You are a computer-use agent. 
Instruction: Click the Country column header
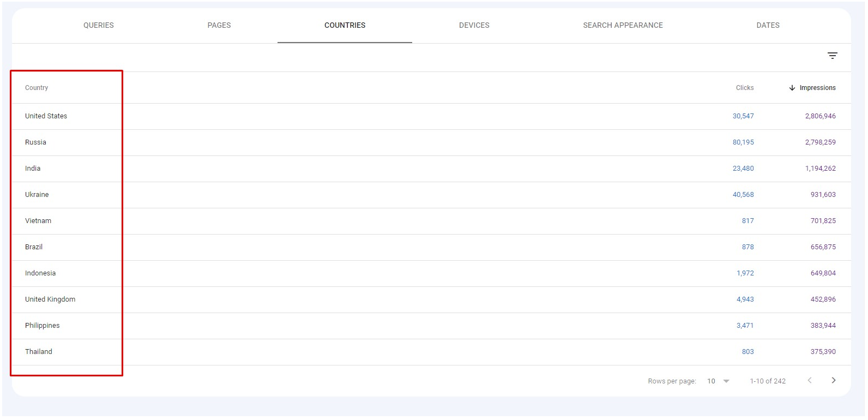(x=37, y=88)
